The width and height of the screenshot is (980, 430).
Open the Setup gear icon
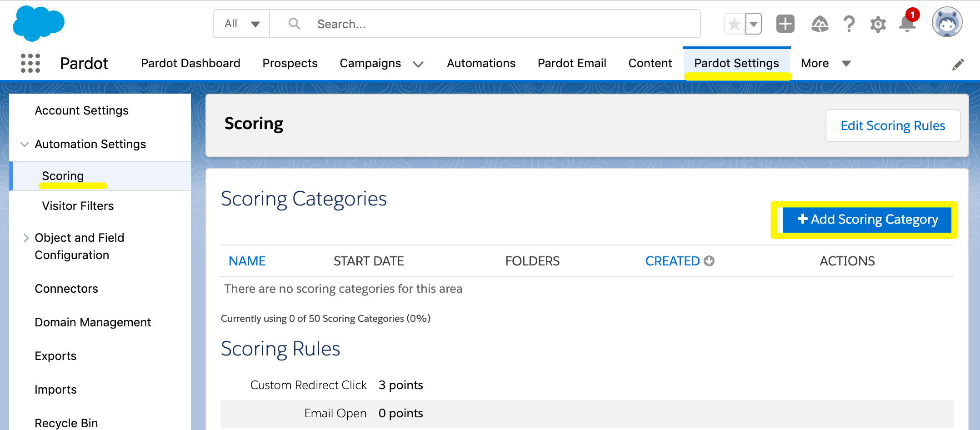click(x=878, y=24)
